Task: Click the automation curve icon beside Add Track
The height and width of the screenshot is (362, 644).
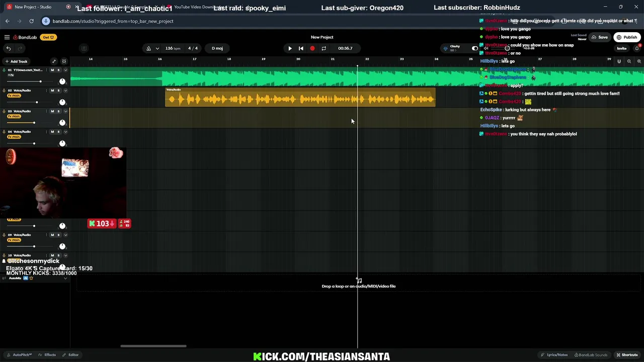Action: pos(54,61)
